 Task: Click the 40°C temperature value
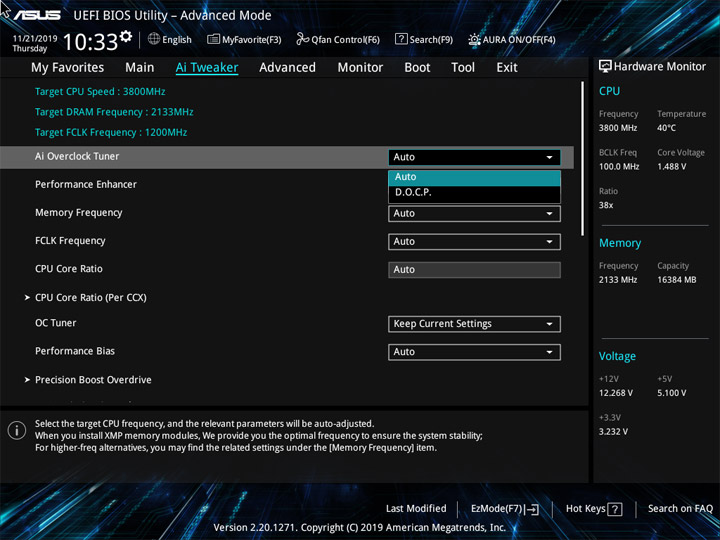coord(666,128)
